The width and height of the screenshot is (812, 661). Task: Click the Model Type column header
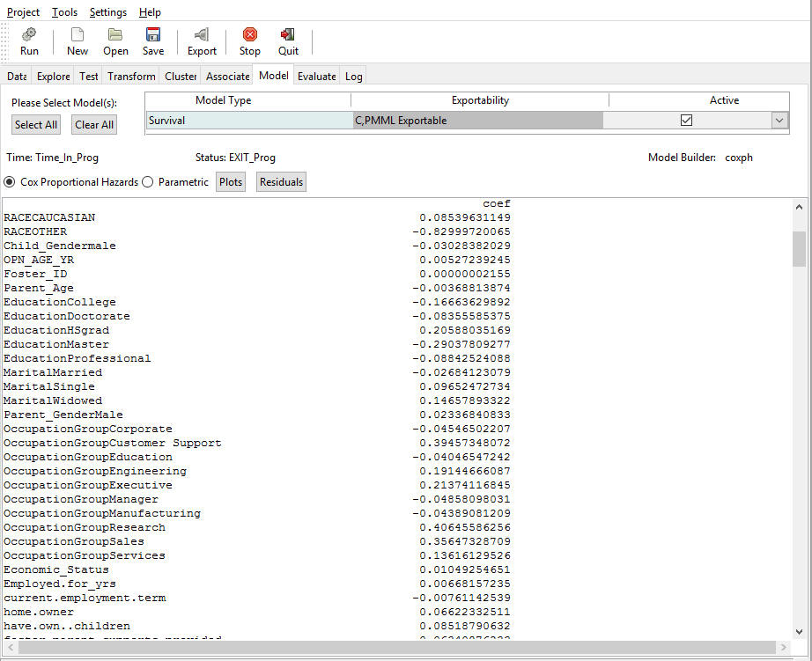pos(223,100)
